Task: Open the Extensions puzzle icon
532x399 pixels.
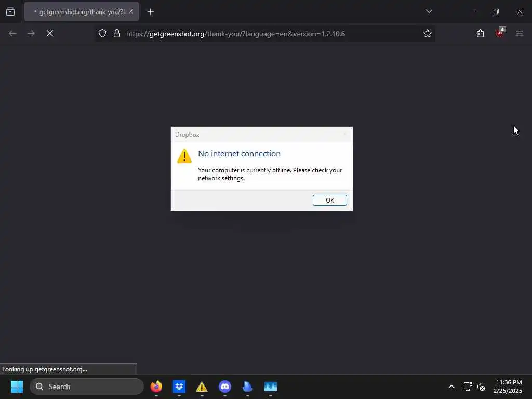Action: 480,33
